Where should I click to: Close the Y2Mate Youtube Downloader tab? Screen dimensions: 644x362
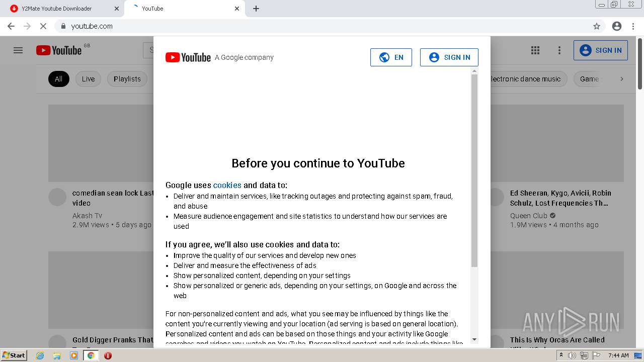[117, 9]
